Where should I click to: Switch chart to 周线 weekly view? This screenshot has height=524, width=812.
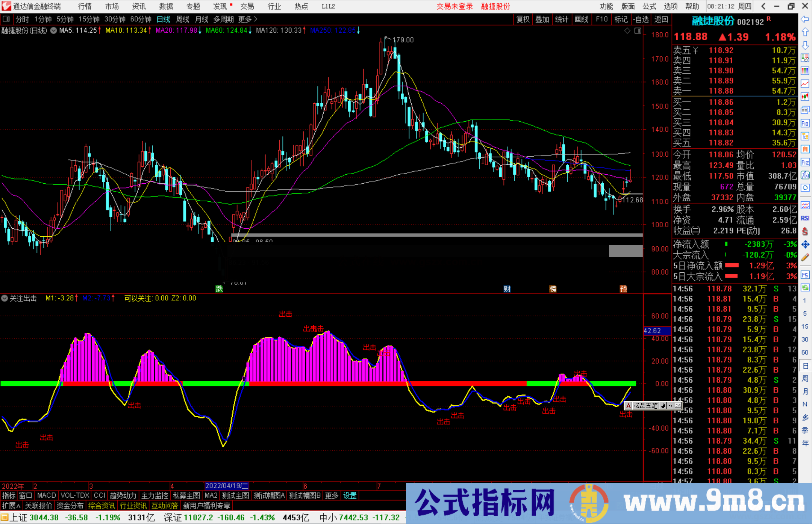pyautogui.click(x=183, y=19)
